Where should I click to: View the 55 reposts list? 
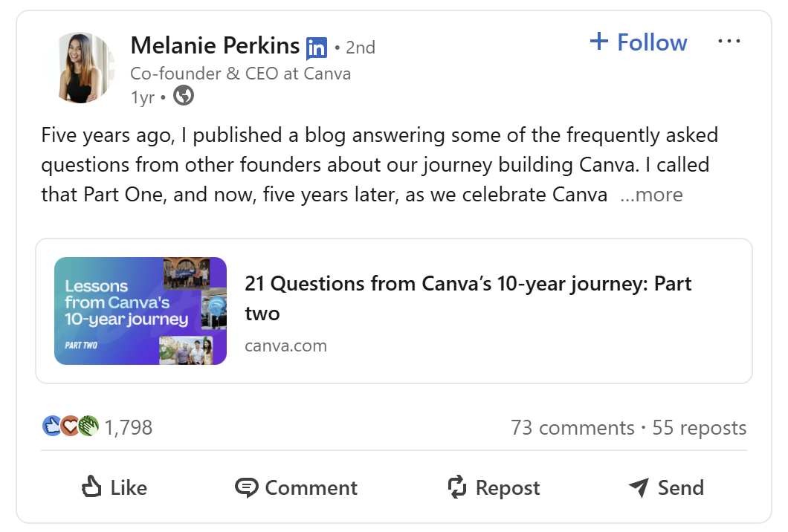pyautogui.click(x=699, y=428)
